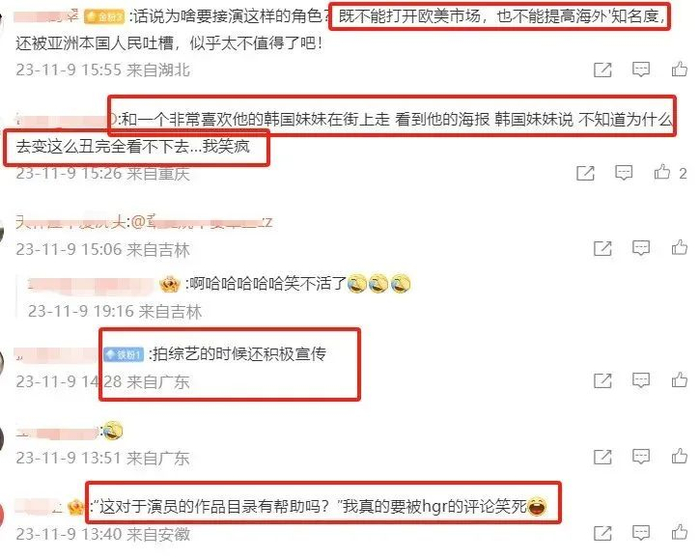
Task: Share the 13:51 Guangdong emoji comment
Action: pyautogui.click(x=602, y=457)
